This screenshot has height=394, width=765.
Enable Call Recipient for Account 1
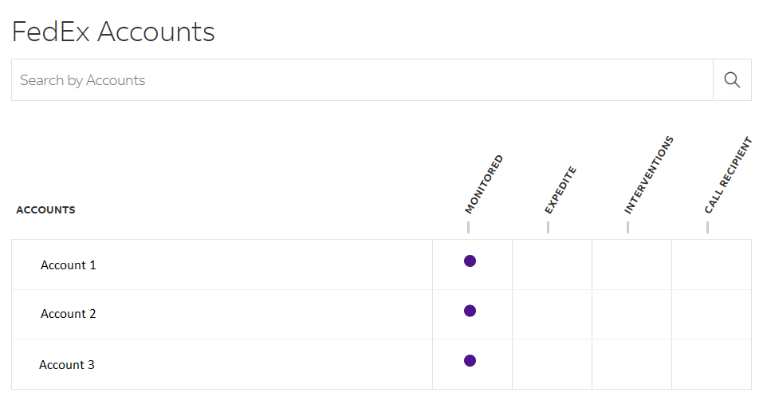click(x=711, y=265)
